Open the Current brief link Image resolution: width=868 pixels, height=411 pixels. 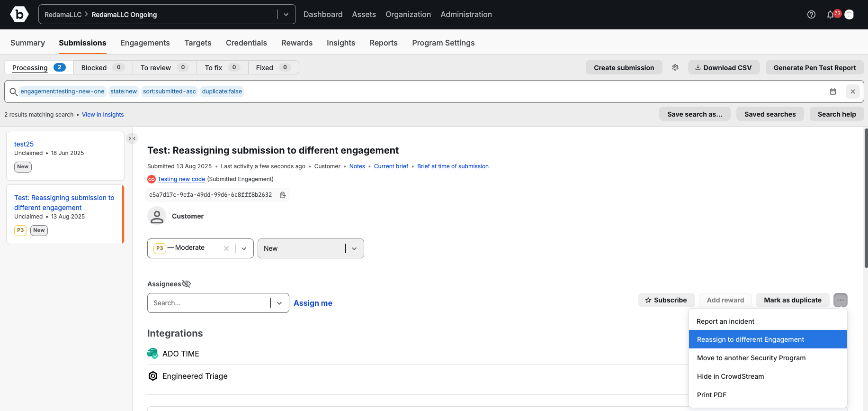click(x=391, y=166)
